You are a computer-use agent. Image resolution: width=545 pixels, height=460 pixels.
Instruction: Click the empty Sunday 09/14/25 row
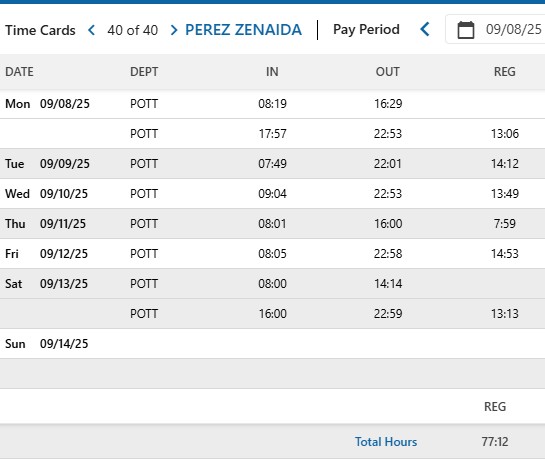(272, 344)
